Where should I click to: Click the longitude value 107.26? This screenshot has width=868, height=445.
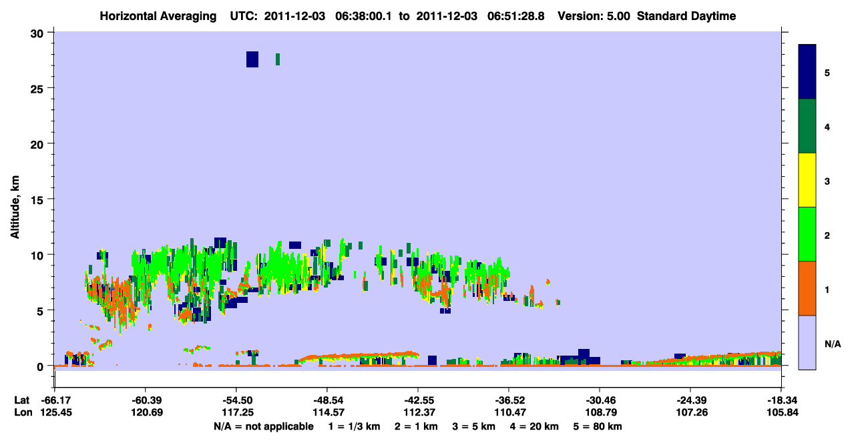point(690,412)
